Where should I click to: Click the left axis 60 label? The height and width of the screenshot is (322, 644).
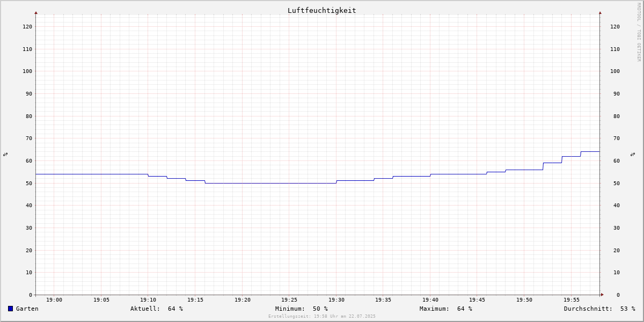tap(29, 160)
